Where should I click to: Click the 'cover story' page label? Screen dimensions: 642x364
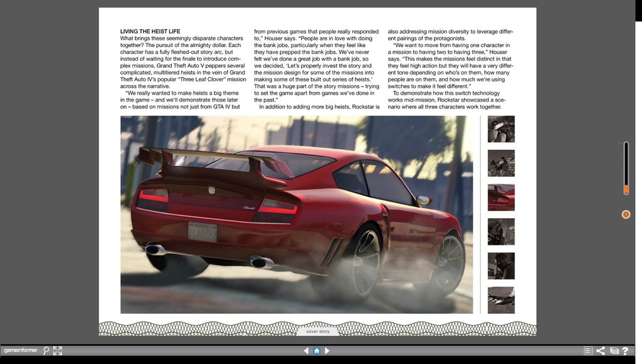point(317,331)
